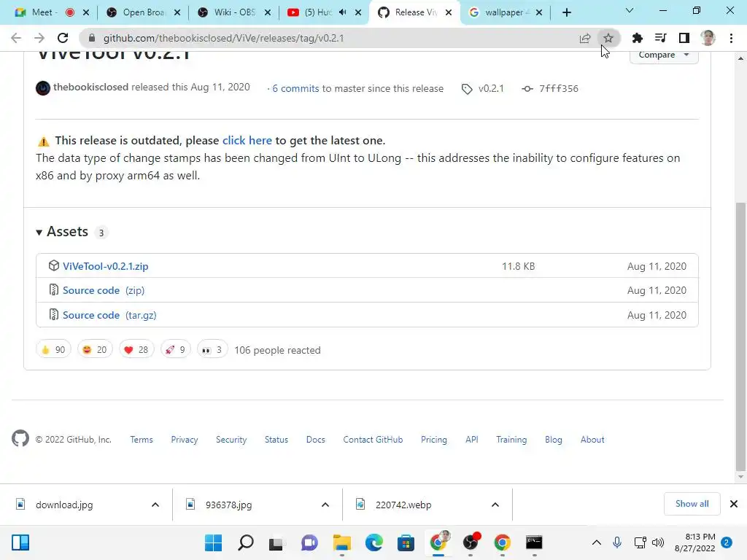Expand options for download.jpg
The height and width of the screenshot is (560, 747).
pyautogui.click(x=155, y=505)
